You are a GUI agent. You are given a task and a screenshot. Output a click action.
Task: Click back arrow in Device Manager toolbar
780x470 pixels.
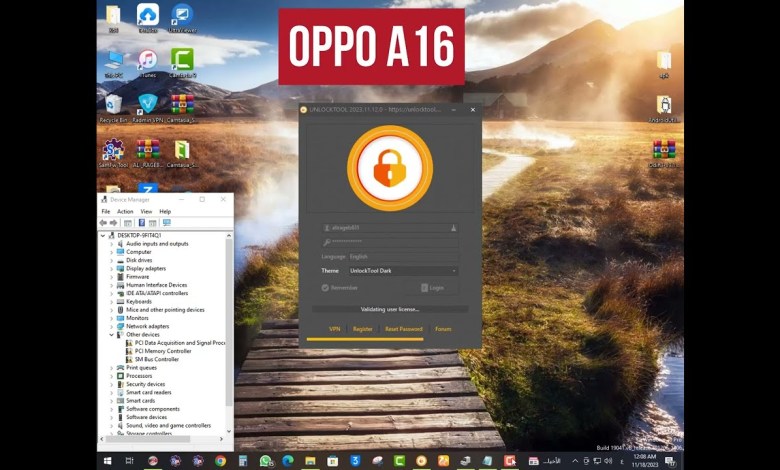click(104, 222)
